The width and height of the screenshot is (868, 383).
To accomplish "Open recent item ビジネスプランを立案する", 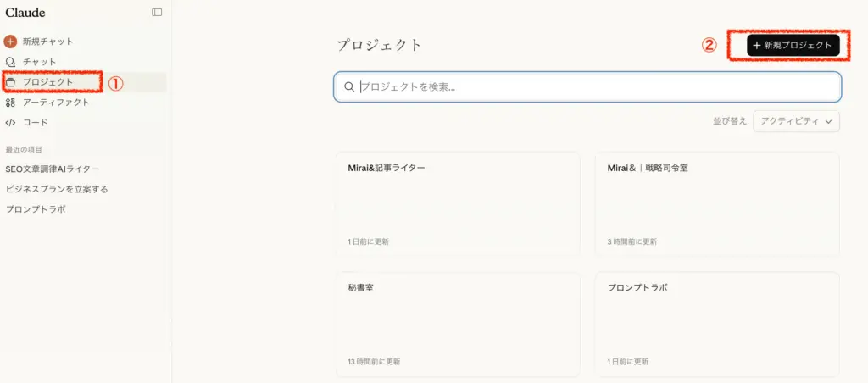I will coord(57,189).
